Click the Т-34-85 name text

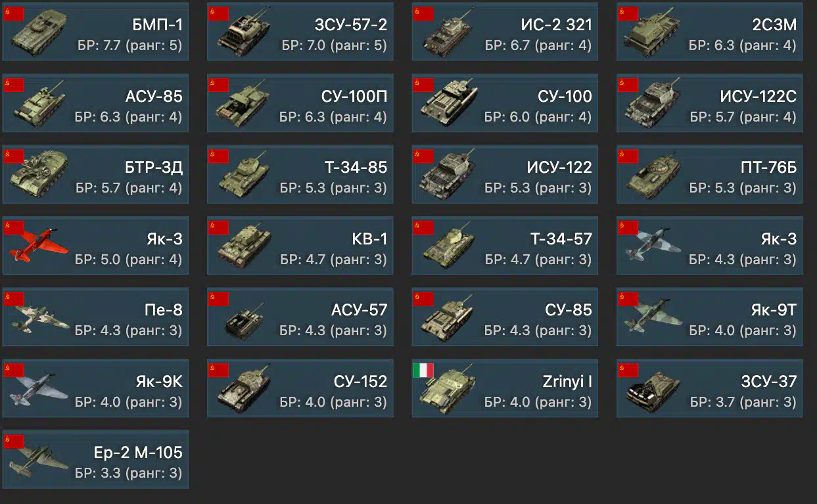coord(356,168)
